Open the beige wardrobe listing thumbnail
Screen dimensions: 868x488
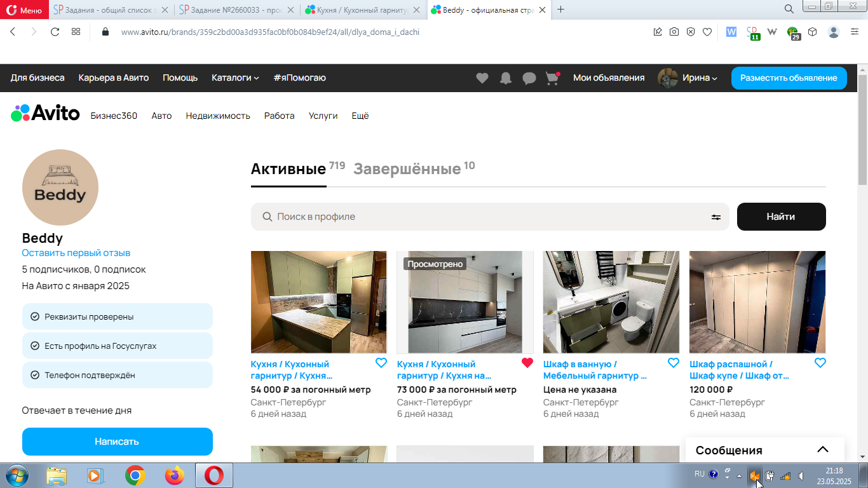click(x=757, y=302)
